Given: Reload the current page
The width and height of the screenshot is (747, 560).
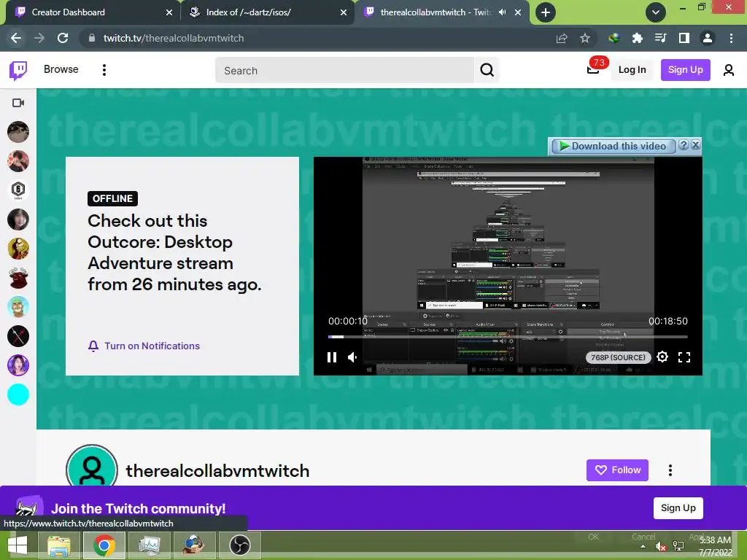Looking at the screenshot, I should [63, 38].
